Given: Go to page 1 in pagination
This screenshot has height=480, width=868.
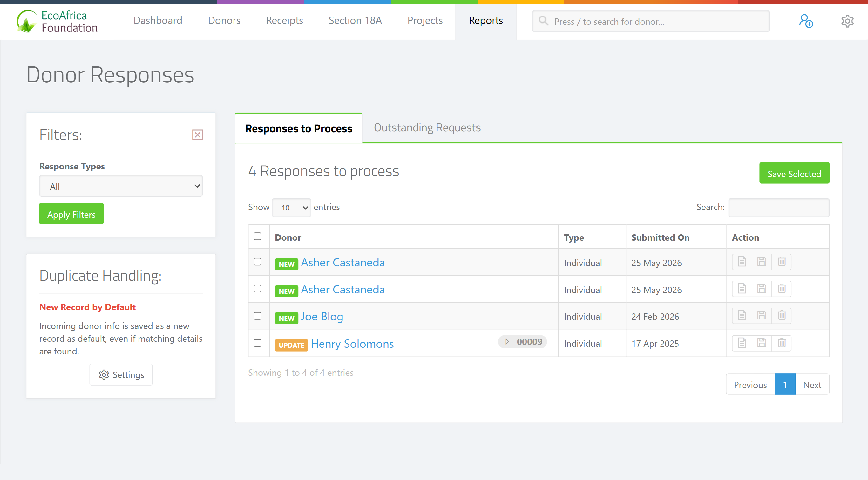Looking at the screenshot, I should tap(785, 385).
